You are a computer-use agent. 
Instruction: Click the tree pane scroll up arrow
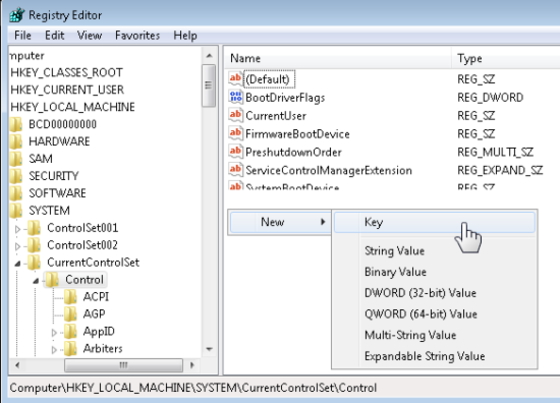[209, 56]
